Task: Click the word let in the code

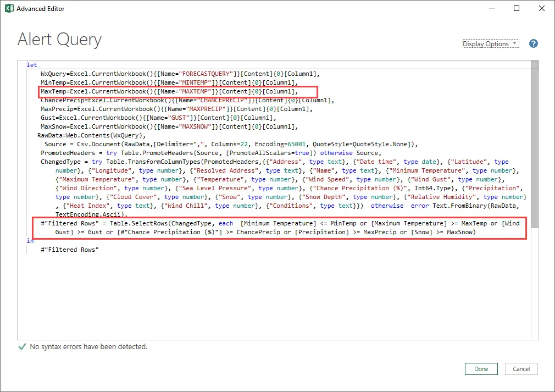Action: pyautogui.click(x=31, y=64)
